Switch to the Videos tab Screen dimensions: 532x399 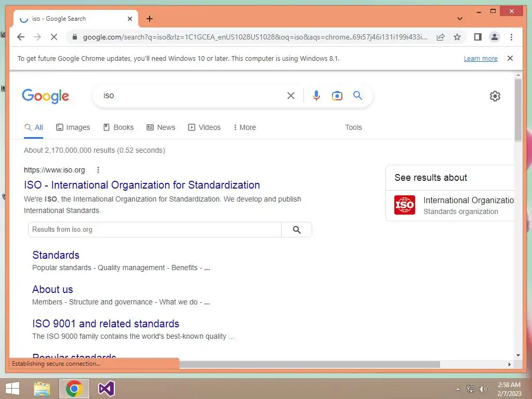204,128
